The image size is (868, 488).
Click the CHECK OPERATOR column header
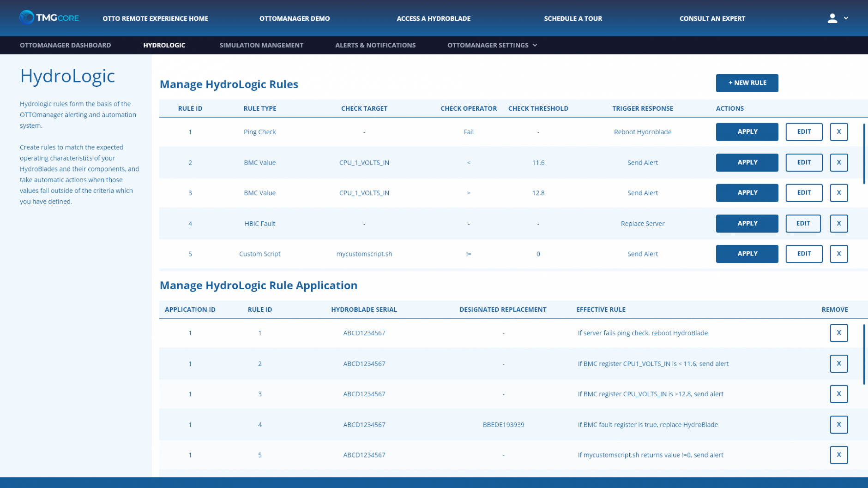pyautogui.click(x=468, y=108)
